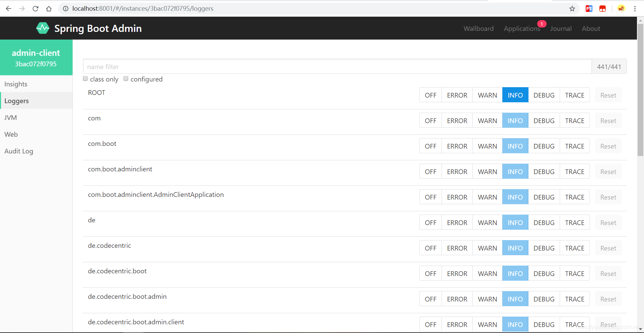The height and width of the screenshot is (333, 644).
Task: Reset the AdminClientApplication logger level
Action: [608, 197]
